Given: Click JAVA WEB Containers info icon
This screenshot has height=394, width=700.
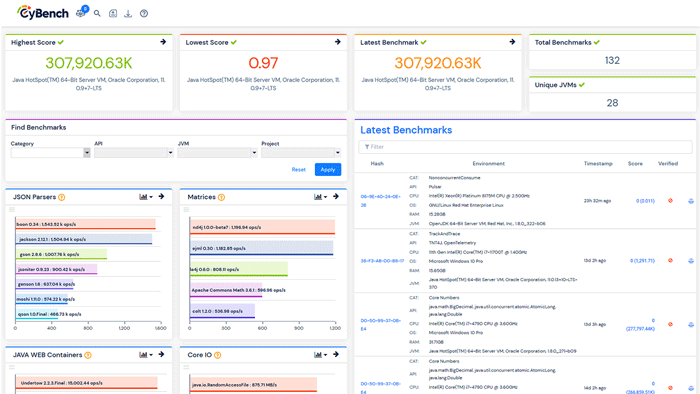Looking at the screenshot, I should [x=88, y=355].
